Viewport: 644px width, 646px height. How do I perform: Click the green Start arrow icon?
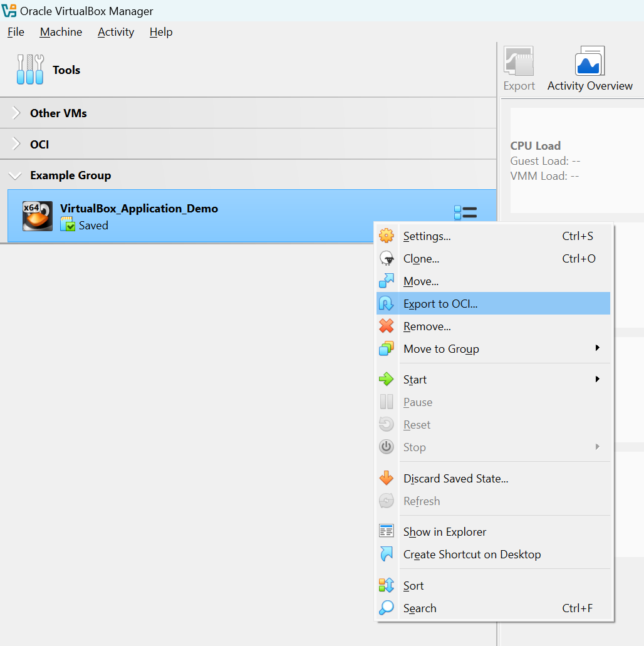387,379
